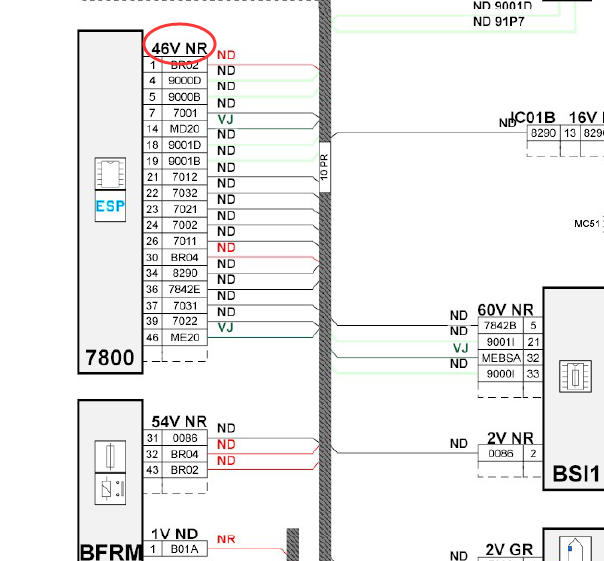Viewport: 604px width, 561px height.
Task: Click the MC51 label
Action: click(587, 223)
